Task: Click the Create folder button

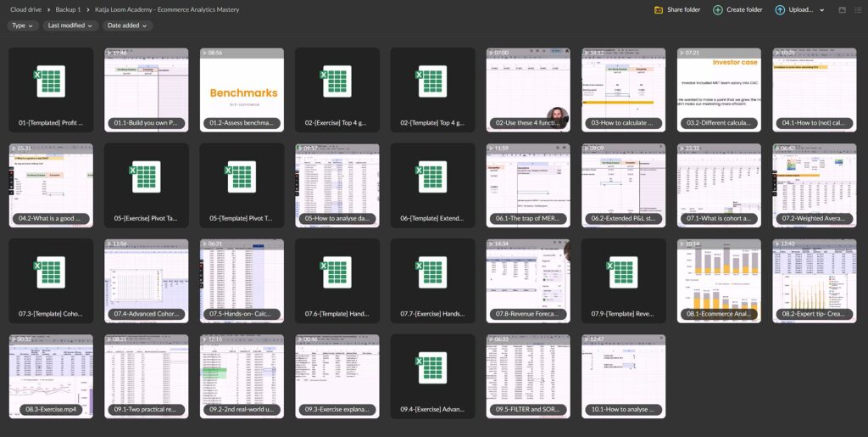Action: (x=737, y=9)
